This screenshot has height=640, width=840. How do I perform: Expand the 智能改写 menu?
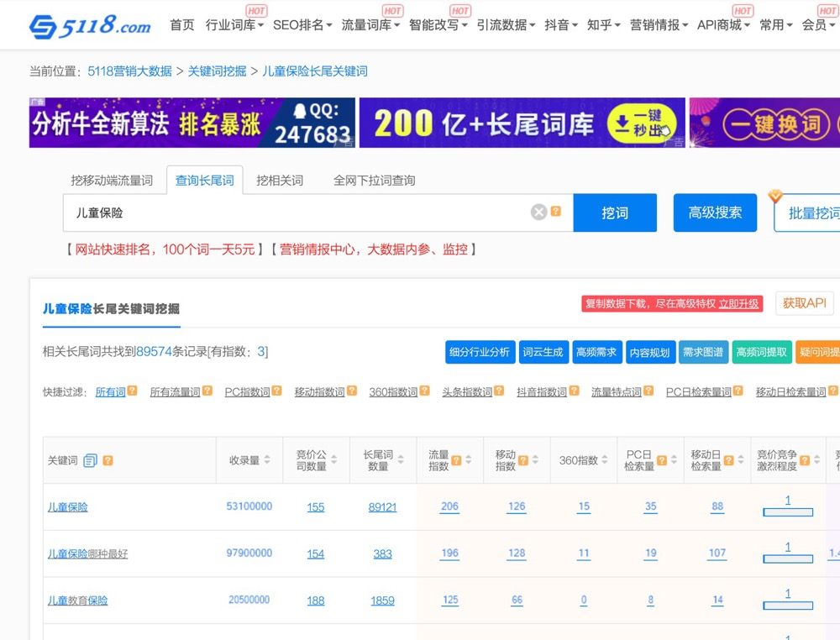438,25
